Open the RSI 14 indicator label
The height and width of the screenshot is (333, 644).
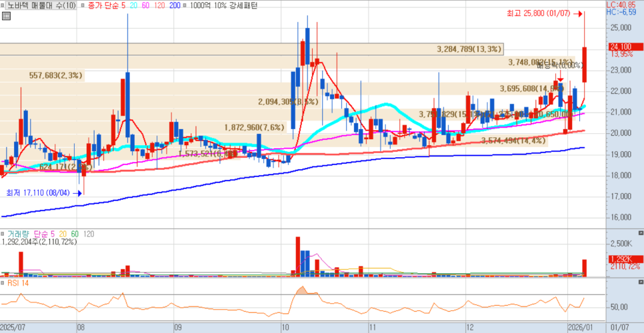pos(19,284)
